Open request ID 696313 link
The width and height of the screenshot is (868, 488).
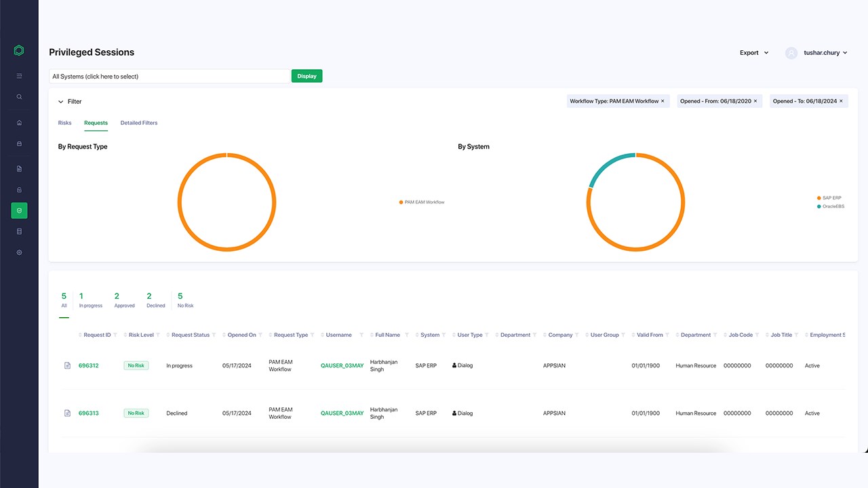coord(89,413)
